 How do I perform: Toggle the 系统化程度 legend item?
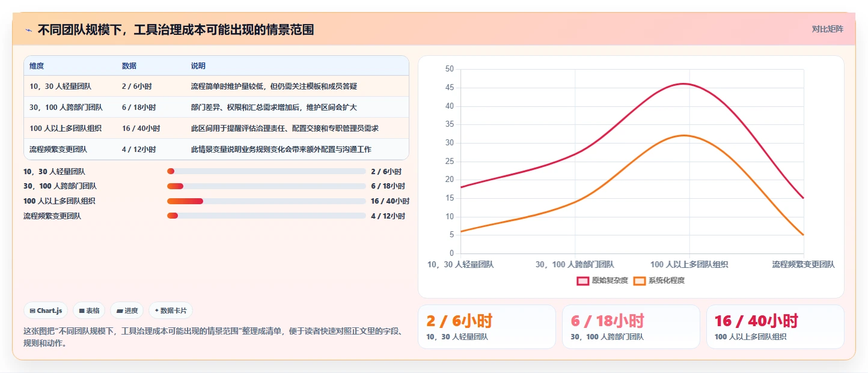[x=659, y=281]
